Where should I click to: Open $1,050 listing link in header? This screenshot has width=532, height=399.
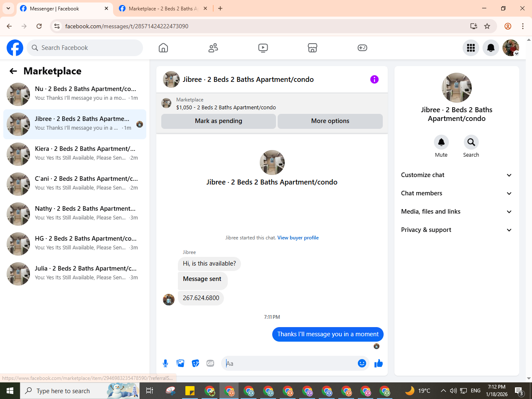pos(226,107)
